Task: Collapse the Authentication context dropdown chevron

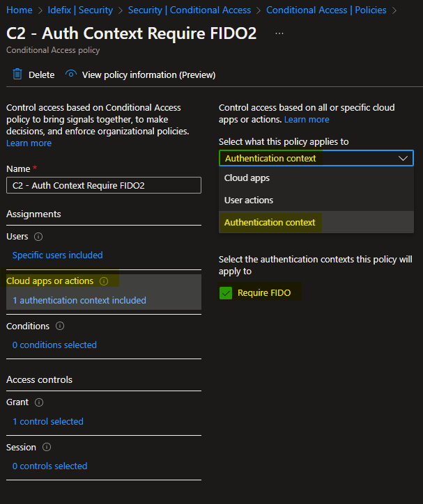Action: click(x=403, y=158)
